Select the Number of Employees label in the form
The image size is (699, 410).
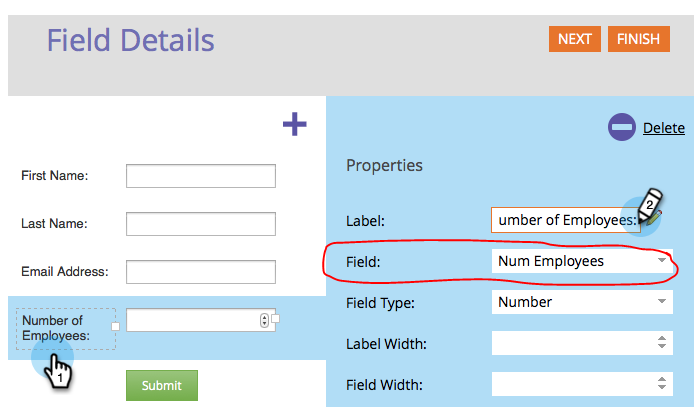(x=66, y=328)
